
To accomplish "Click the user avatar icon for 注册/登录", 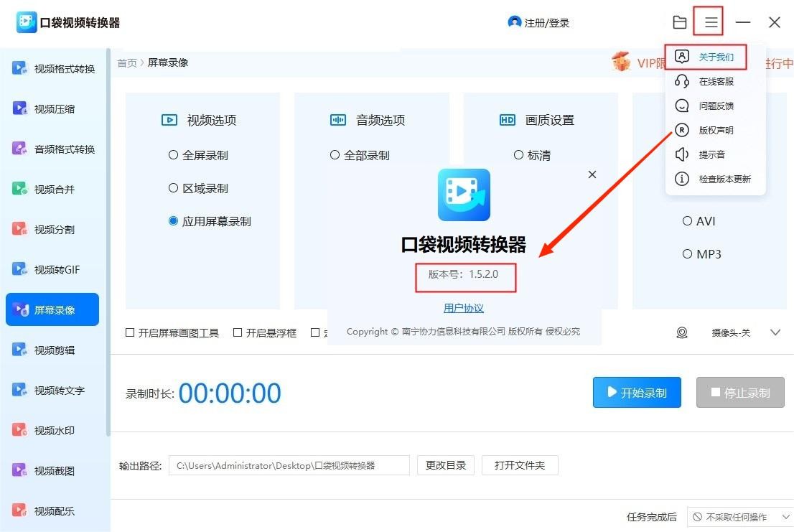I will click(x=515, y=22).
